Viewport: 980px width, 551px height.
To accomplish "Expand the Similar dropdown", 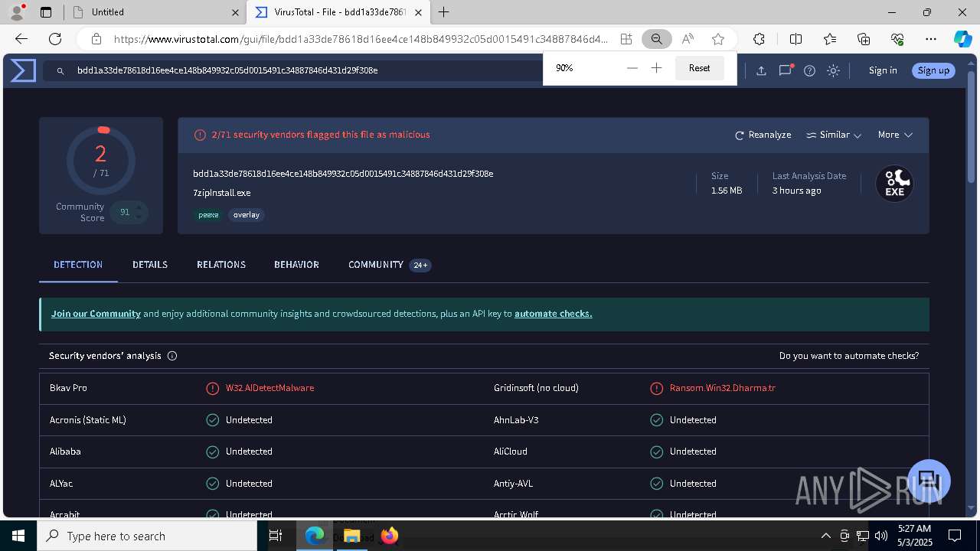I will pos(834,135).
